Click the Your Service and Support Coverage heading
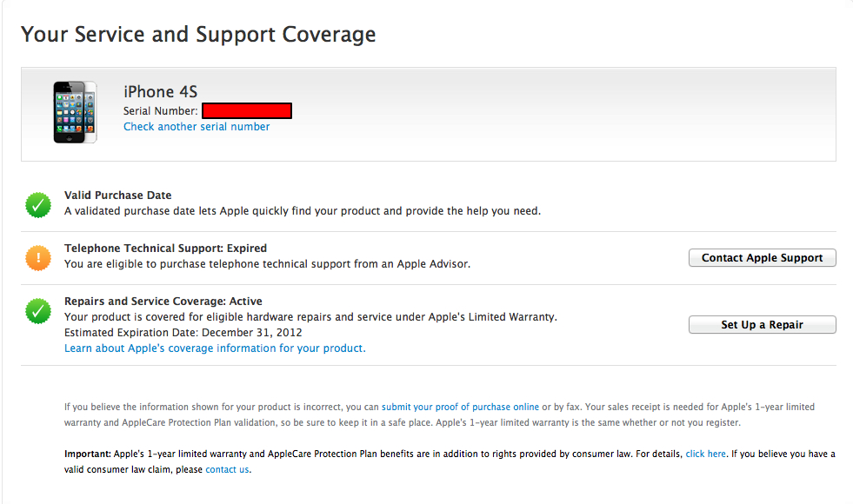 coord(198,35)
